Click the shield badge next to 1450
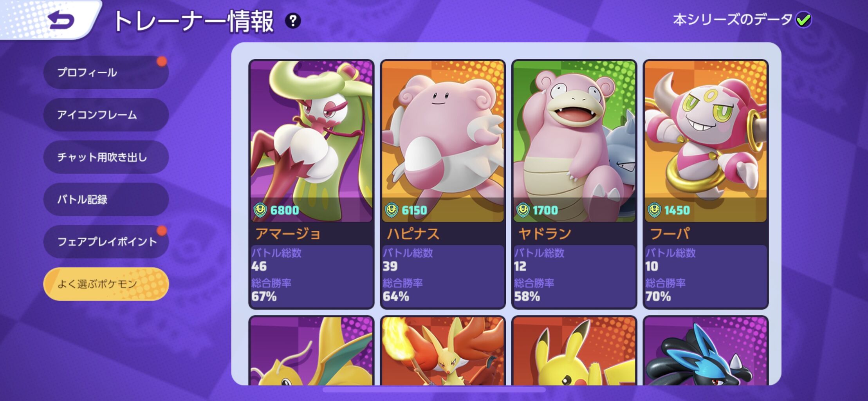Screen dimensions: 868x401 654,210
